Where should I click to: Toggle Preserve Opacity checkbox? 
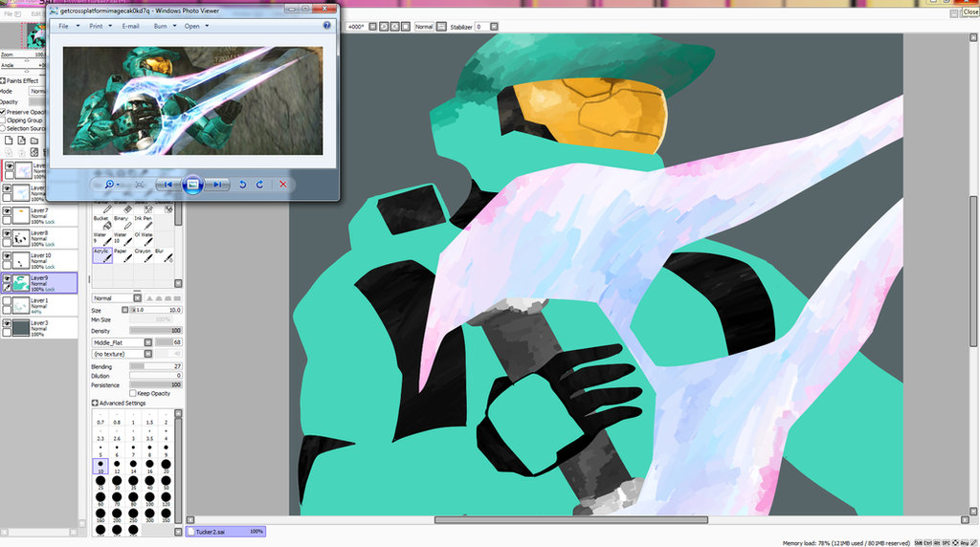click(3, 112)
